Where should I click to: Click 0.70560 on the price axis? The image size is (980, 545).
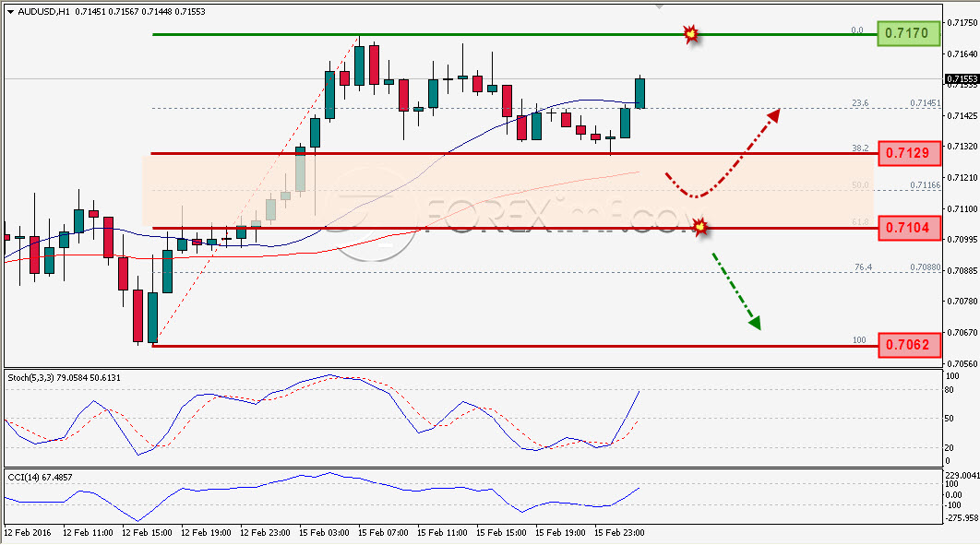click(x=962, y=364)
